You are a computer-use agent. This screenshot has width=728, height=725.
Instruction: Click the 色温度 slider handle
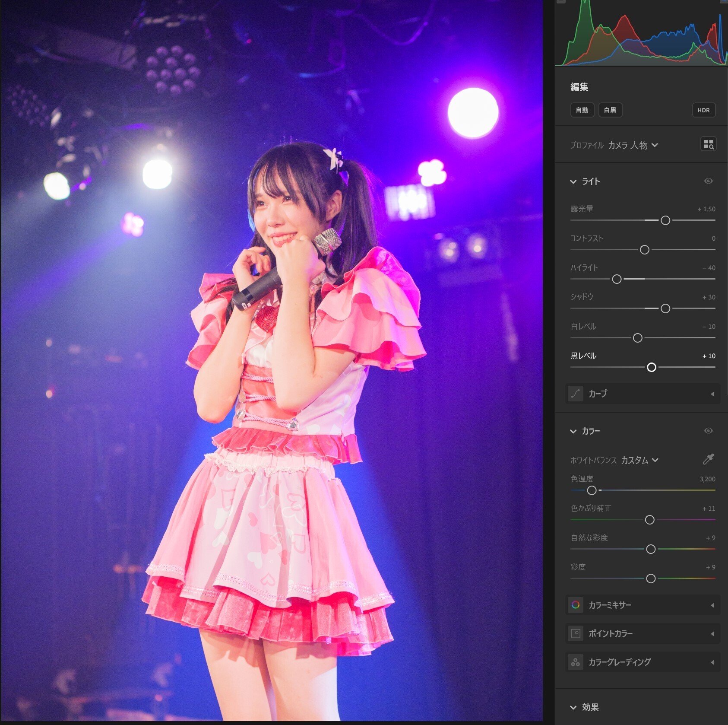[592, 490]
